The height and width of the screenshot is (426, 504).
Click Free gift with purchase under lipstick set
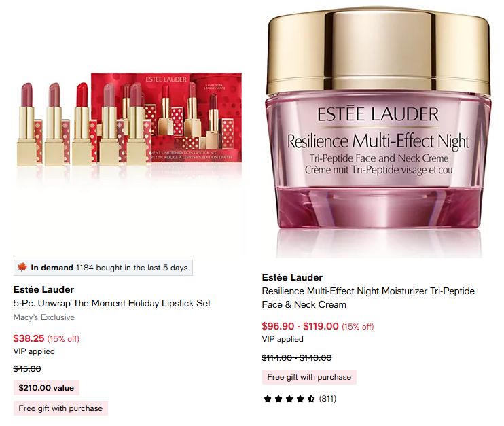pos(60,408)
